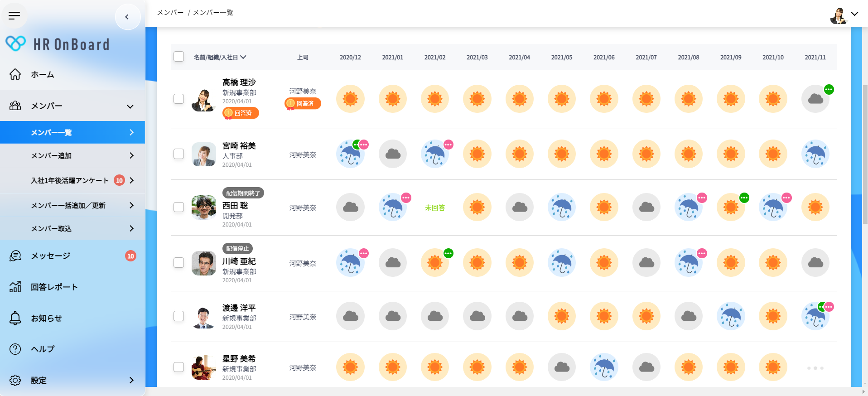Click 高橋 理沙's cloudy icon for 2021/11
This screenshot has width=868, height=396.
click(x=815, y=99)
